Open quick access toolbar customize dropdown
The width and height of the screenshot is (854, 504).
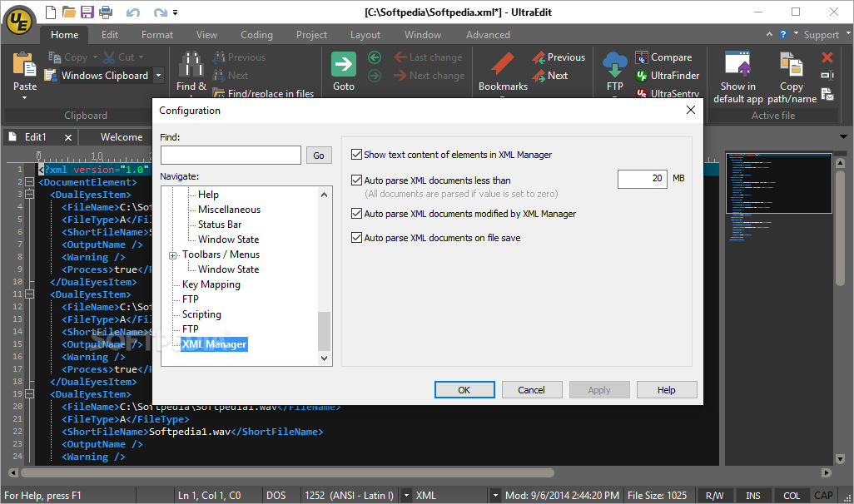point(175,12)
